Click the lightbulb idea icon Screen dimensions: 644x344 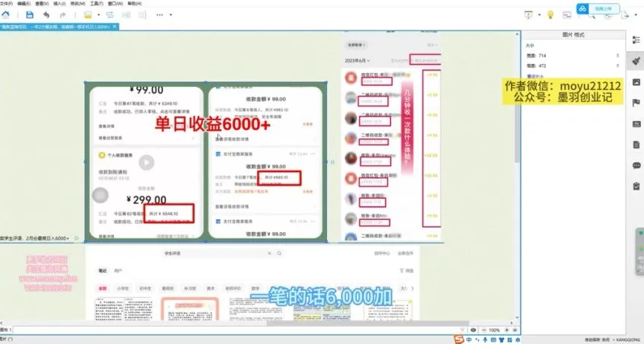click(550, 14)
